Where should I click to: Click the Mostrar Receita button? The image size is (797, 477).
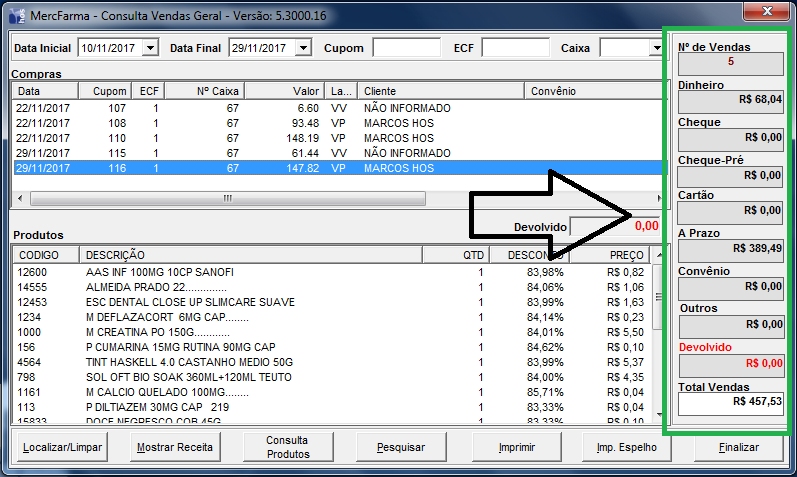(x=175, y=448)
